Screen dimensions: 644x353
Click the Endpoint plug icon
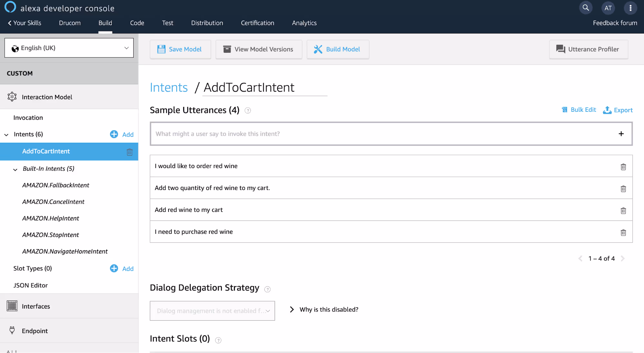tap(12, 330)
